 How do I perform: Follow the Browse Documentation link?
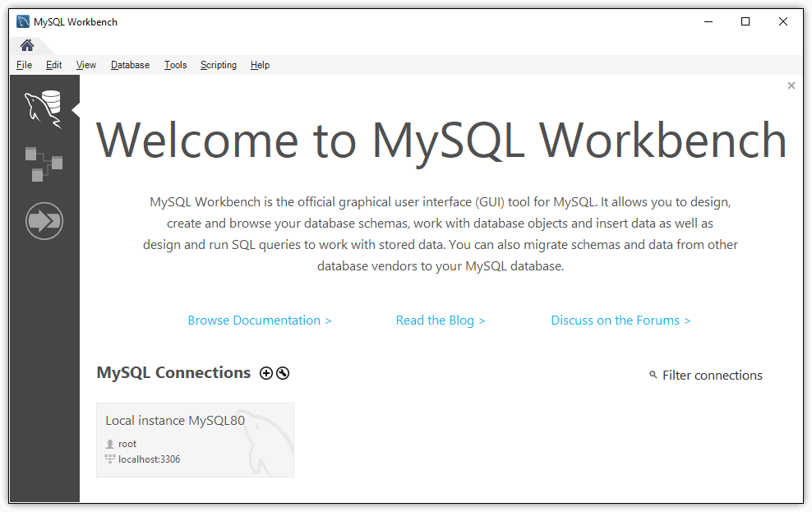coord(259,321)
